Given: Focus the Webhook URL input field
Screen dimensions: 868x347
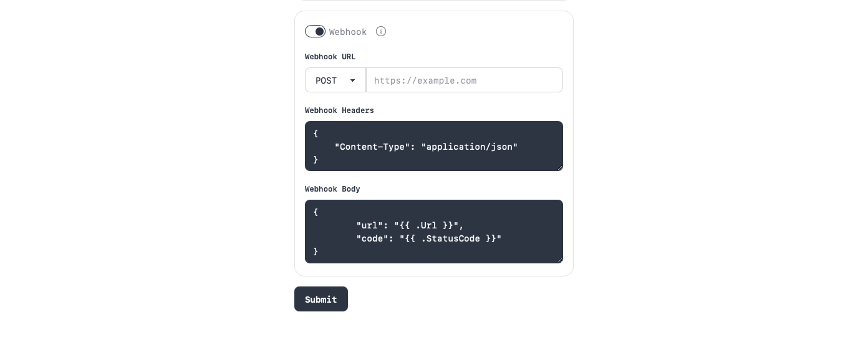Looking at the screenshot, I should tap(464, 81).
